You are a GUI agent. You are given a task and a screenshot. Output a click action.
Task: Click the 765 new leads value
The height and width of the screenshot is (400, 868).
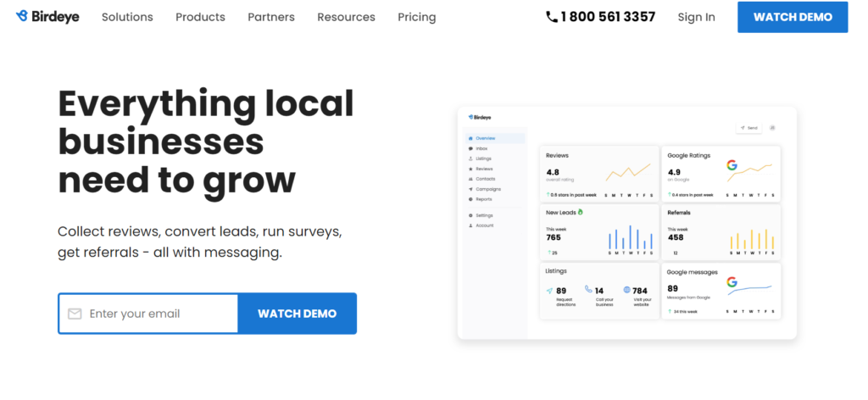[x=554, y=237]
